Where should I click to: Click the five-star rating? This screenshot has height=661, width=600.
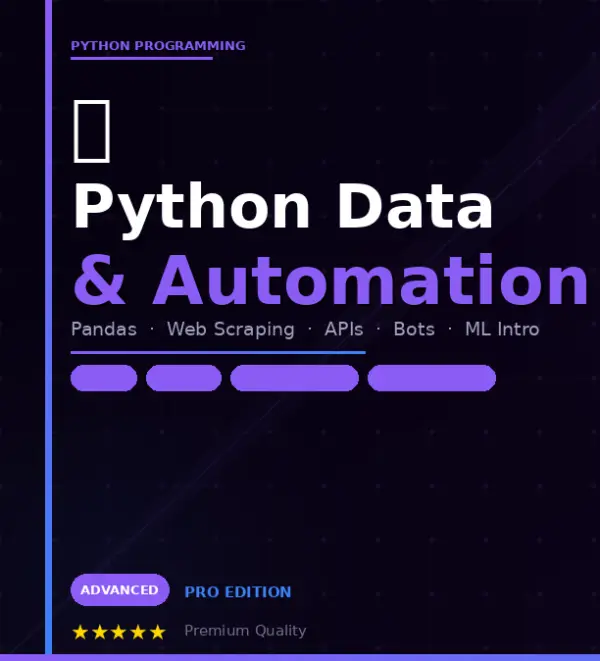[119, 632]
